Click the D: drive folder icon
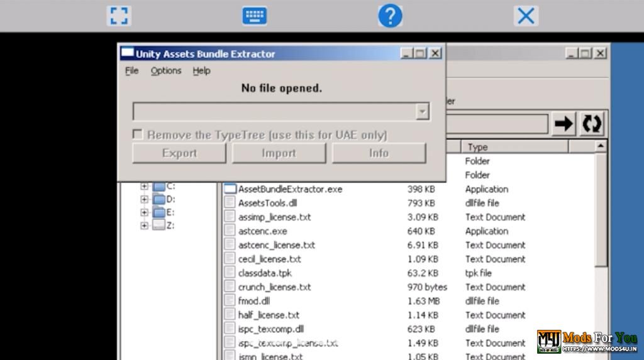 point(159,200)
